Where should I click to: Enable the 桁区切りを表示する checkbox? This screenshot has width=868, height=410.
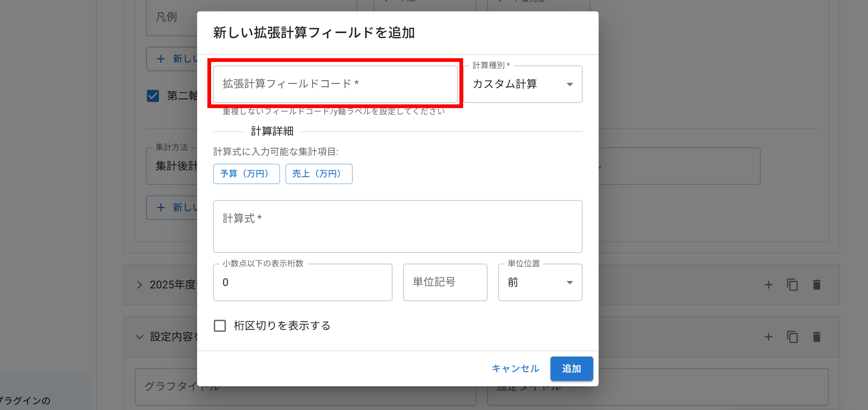[220, 325]
